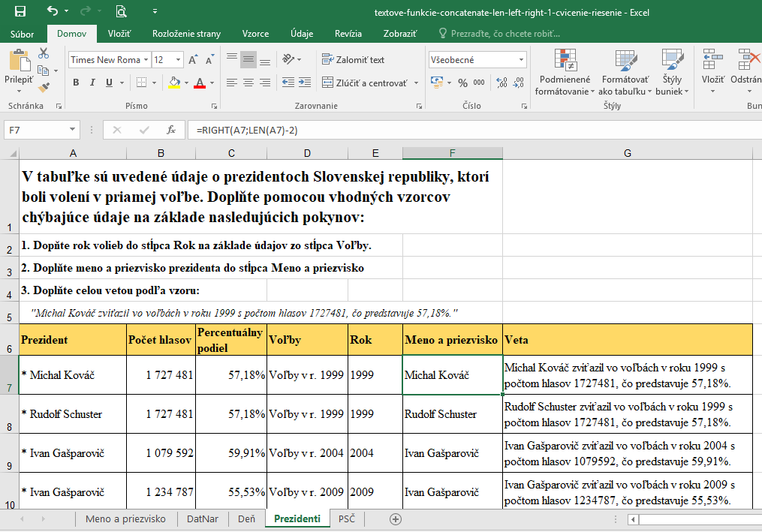This screenshot has height=532, width=762.
Task: Toggle Bold formatting
Action: [x=76, y=83]
